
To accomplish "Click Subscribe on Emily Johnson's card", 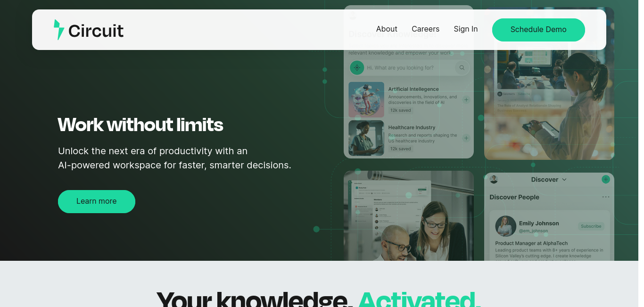I will [591, 226].
